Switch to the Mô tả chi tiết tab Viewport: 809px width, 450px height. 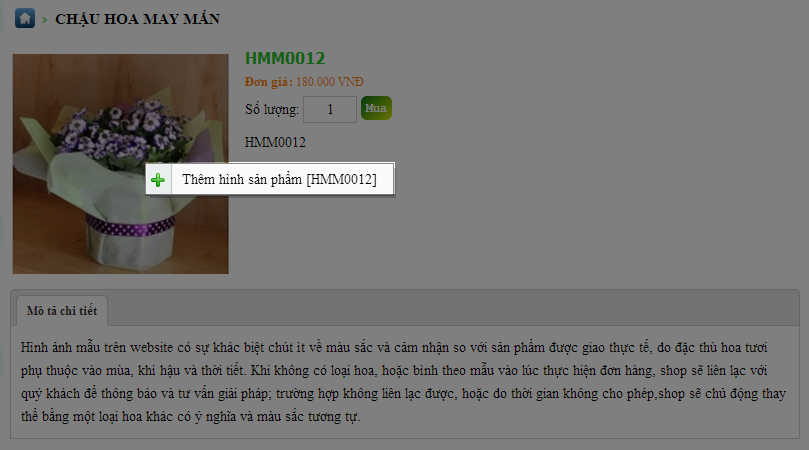click(x=62, y=311)
